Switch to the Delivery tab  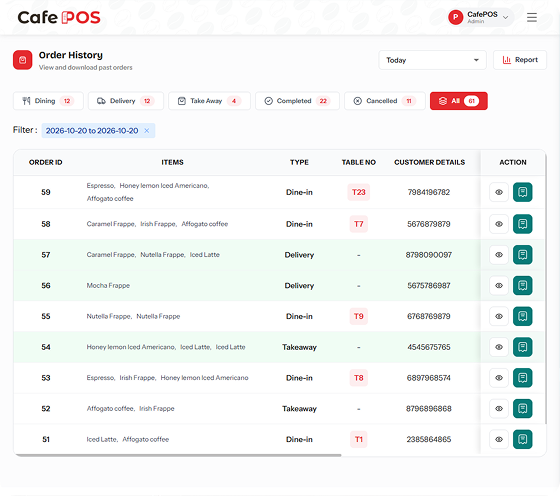tap(126, 101)
